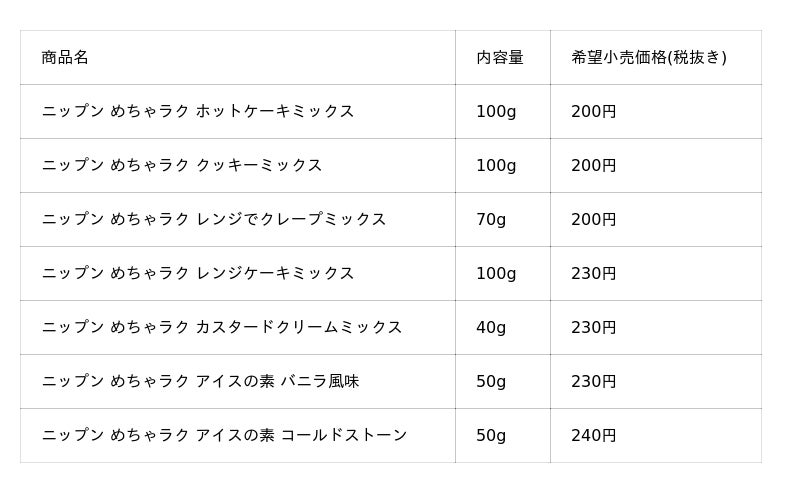This screenshot has height=493, width=800.
Task: Click the 希望小売価格(税抜き) header
Action: [x=648, y=58]
